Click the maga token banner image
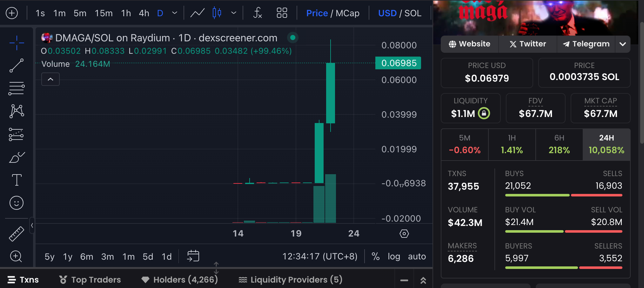The image size is (644, 288). tap(535, 17)
